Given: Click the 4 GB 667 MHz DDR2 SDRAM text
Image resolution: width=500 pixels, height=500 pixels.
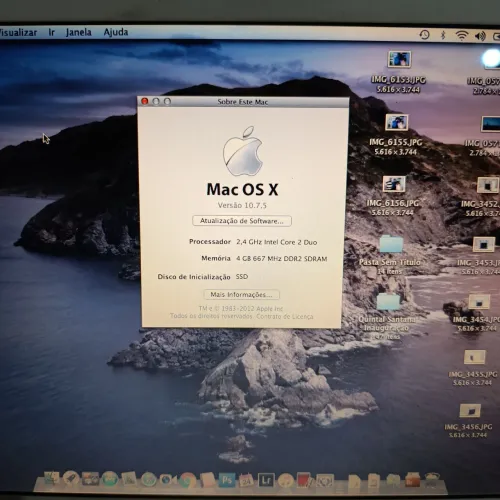Looking at the screenshot, I should click(x=282, y=259).
